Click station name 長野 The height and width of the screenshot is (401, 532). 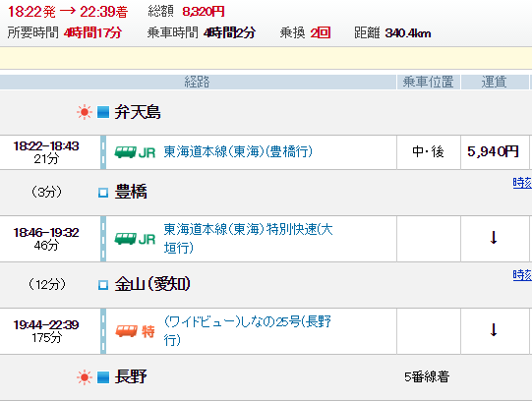(x=131, y=377)
